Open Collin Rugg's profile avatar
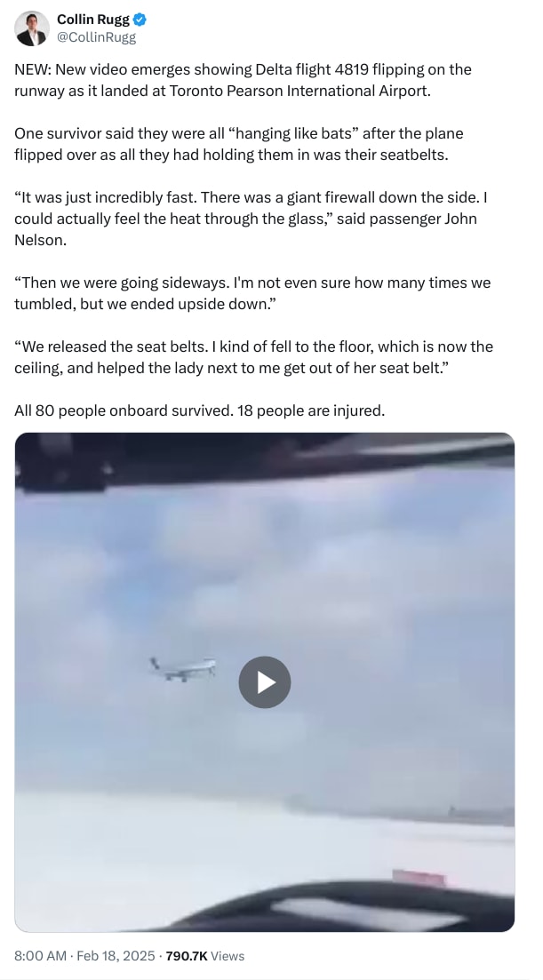Viewport: 543px width, 980px height. (33, 28)
